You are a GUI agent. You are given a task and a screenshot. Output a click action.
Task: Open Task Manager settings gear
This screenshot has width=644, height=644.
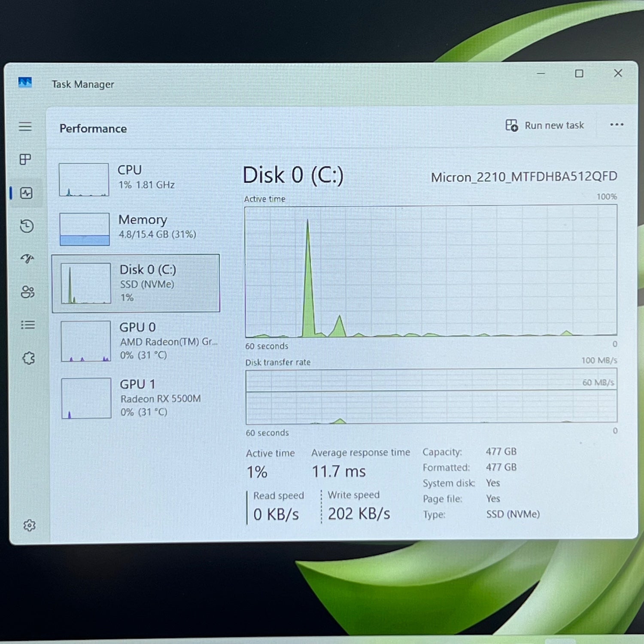pos(29,525)
